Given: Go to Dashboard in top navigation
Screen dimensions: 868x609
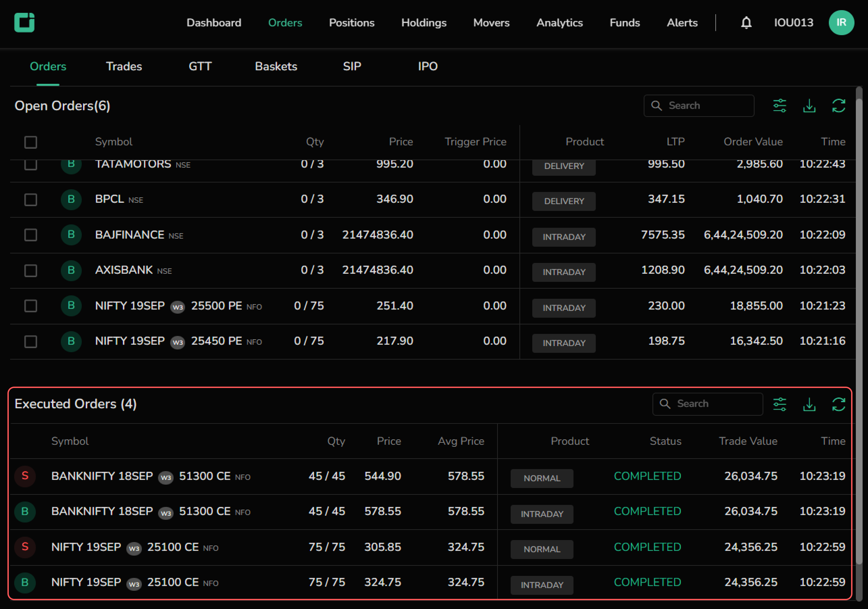Looking at the screenshot, I should click(x=214, y=23).
